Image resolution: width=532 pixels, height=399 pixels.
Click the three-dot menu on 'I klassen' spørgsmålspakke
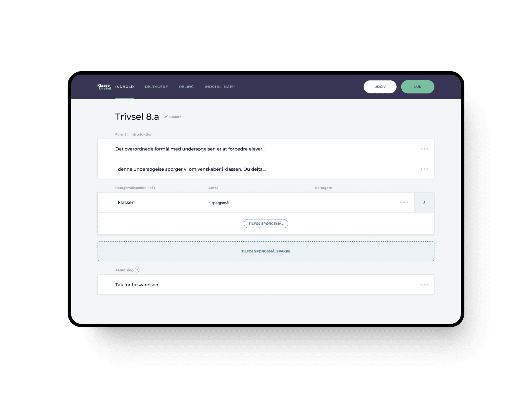pos(404,203)
